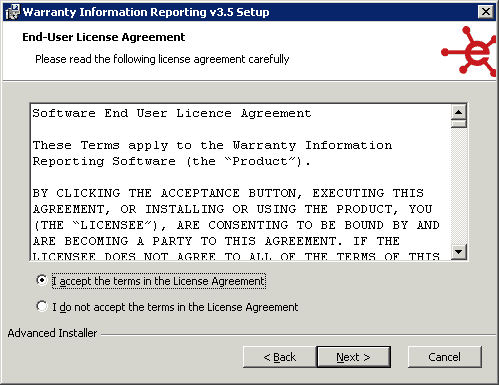The image size is (499, 385).
Task: Return with the < Back button
Action: [280, 357]
